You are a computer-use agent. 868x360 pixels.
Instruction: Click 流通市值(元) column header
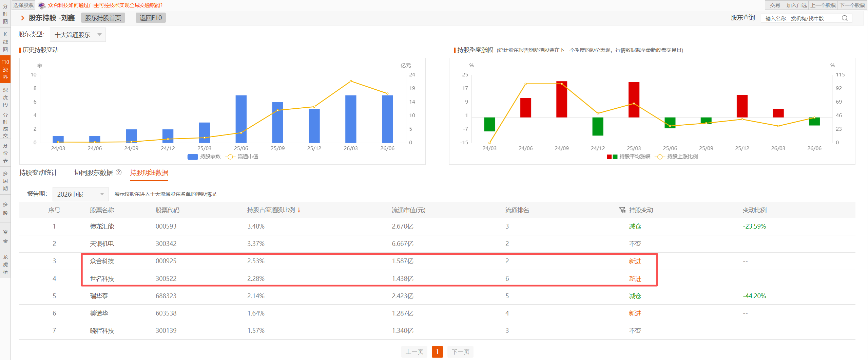coord(409,210)
